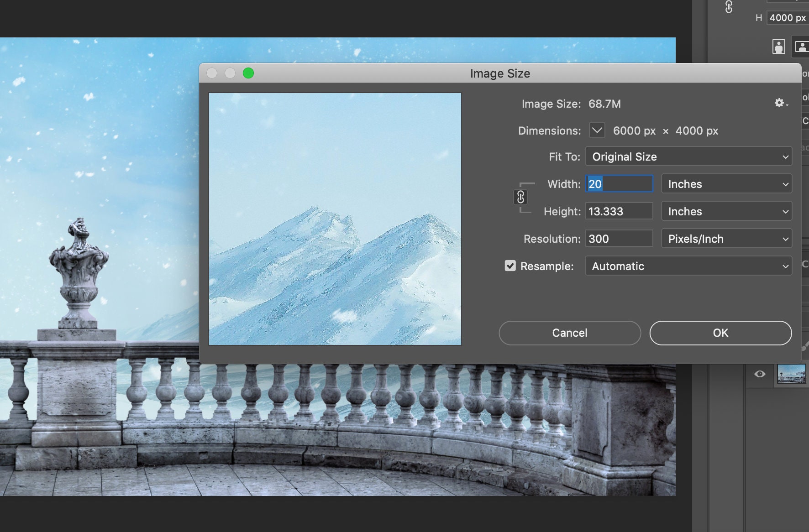Change the Height units from Inches
Screen dimensions: 809x532
726,211
